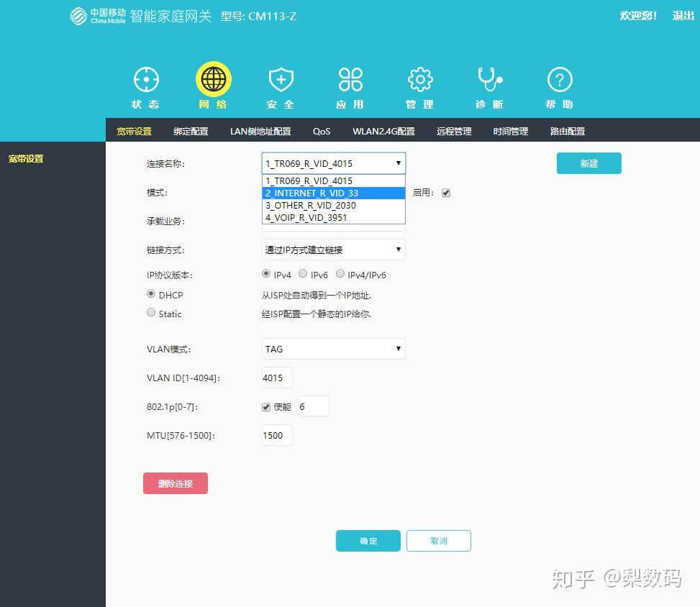This screenshot has width=700, height=607.
Task: Choose the Static IP radio option
Action: point(151,313)
